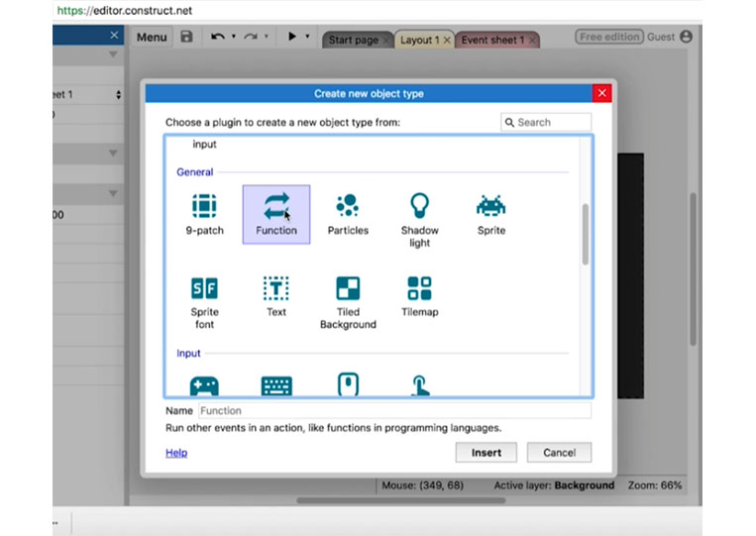Image resolution: width=756 pixels, height=536 pixels.
Task: Click the browser address bar URL
Action: tap(125, 10)
